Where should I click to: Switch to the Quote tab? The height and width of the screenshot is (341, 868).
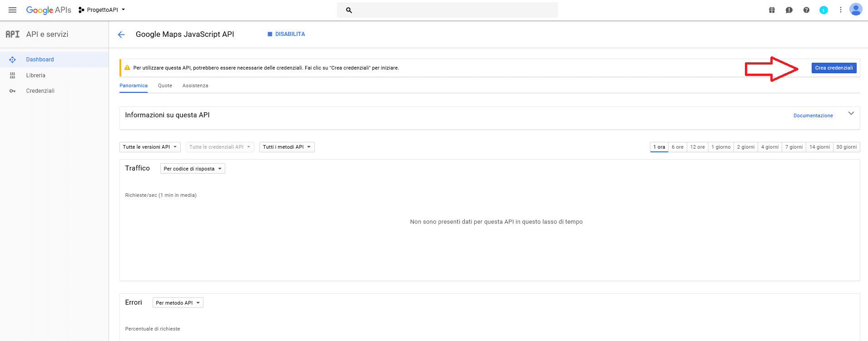(165, 85)
